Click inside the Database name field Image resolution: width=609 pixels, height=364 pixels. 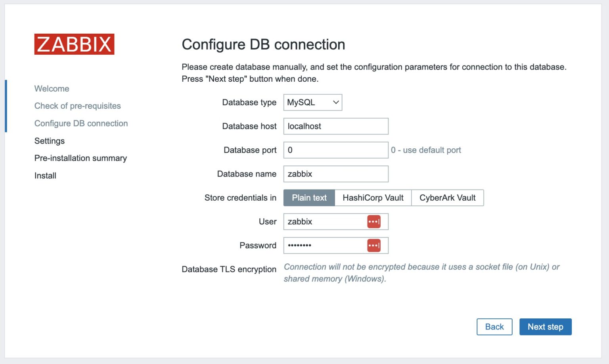coord(335,174)
